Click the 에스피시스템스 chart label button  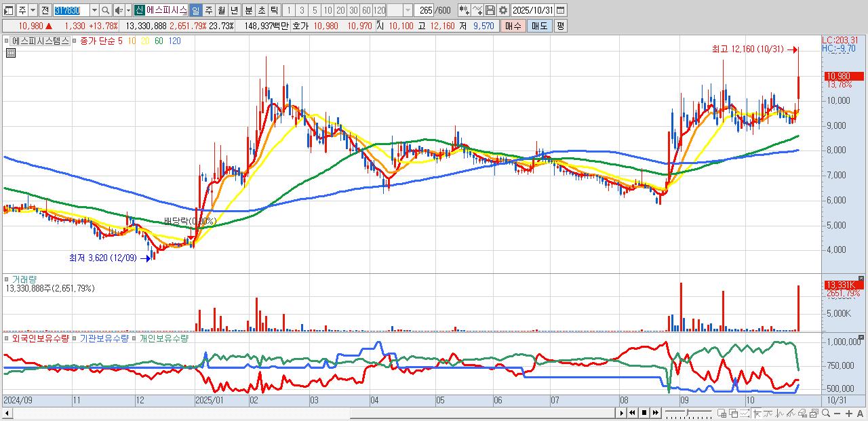click(x=41, y=41)
